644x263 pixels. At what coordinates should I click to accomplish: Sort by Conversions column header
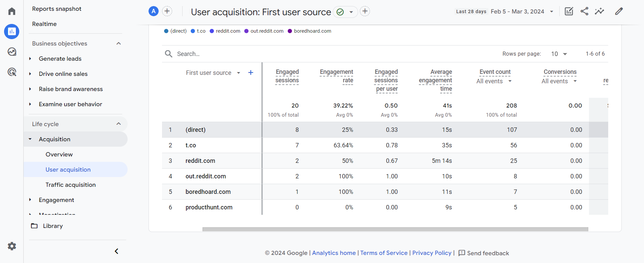560,72
